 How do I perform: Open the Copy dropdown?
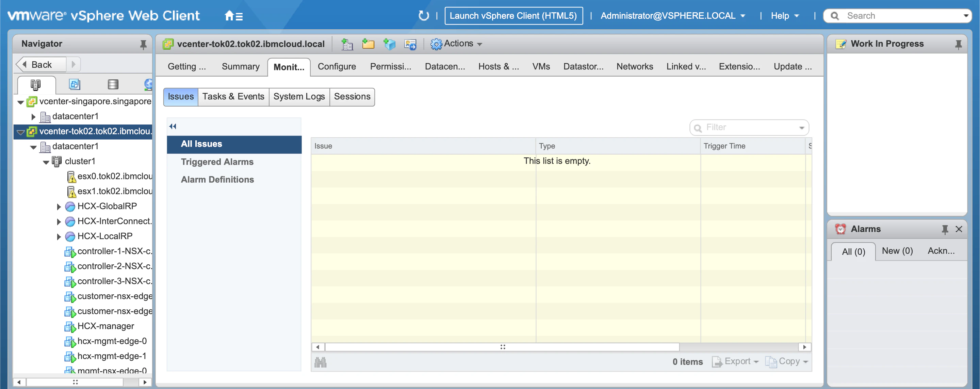(x=786, y=361)
